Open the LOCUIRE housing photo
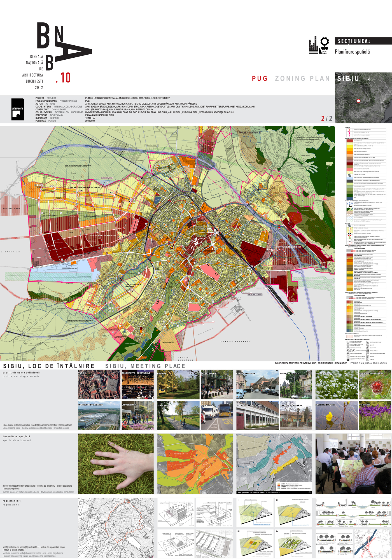The image size is (392, 560). [178, 384]
